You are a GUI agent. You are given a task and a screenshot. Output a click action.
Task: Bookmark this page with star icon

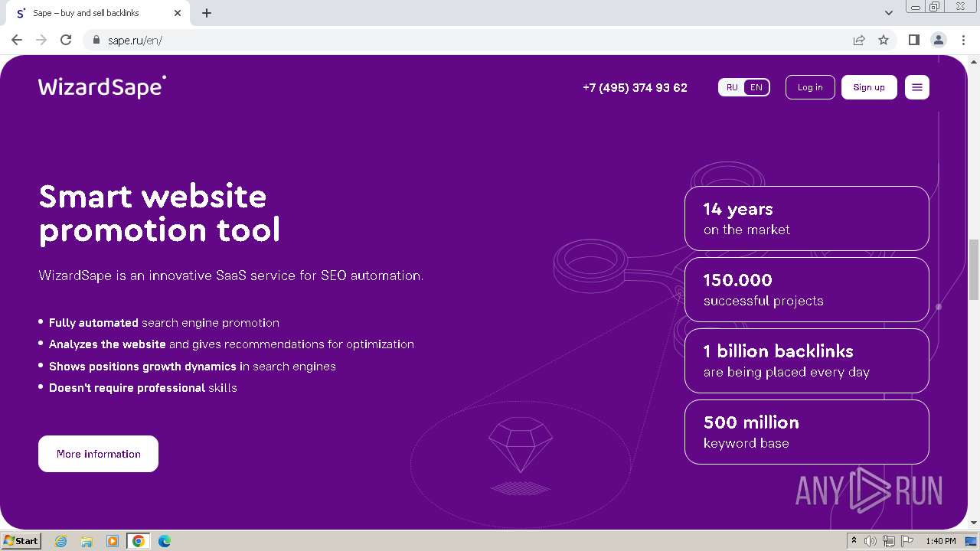point(884,40)
